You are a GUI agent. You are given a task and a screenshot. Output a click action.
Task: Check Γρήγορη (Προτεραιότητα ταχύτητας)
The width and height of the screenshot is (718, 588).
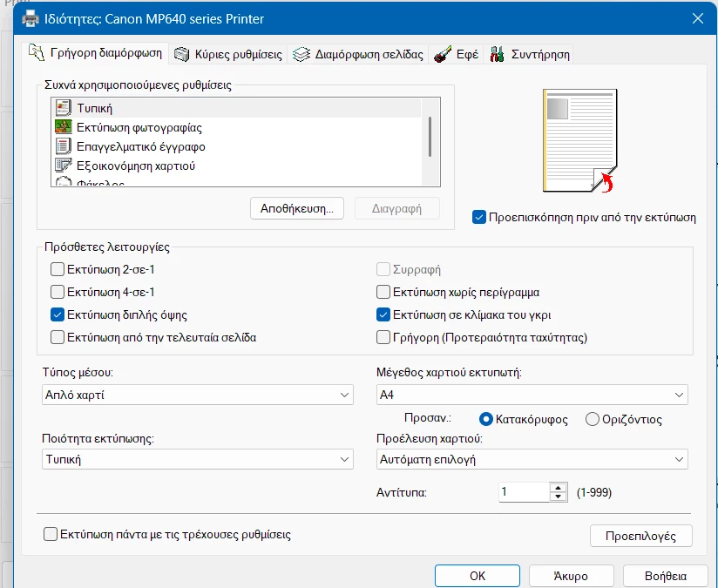coord(383,337)
